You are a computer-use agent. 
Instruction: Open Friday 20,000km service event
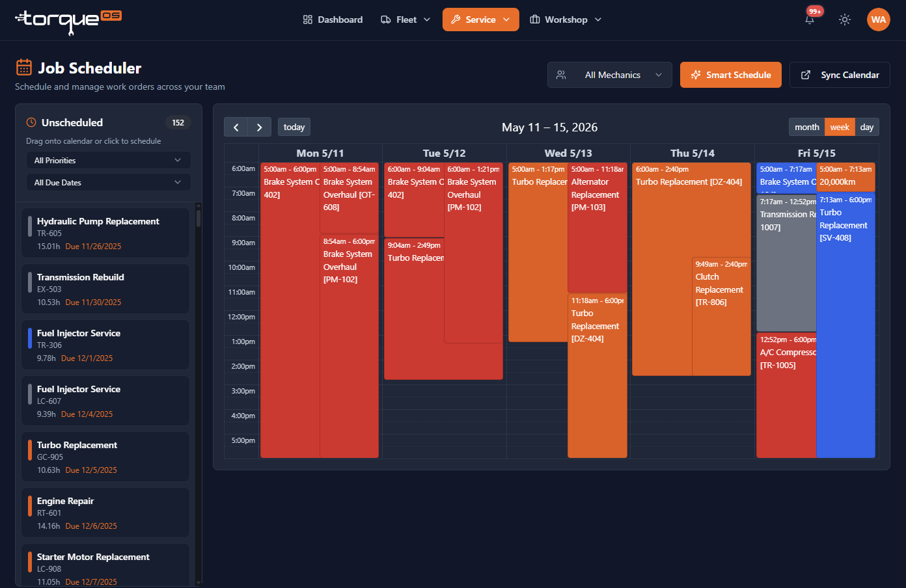click(x=845, y=177)
